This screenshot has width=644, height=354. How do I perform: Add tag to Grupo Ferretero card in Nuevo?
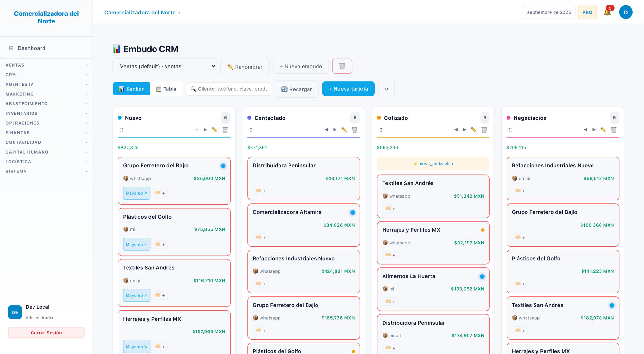pos(160,193)
